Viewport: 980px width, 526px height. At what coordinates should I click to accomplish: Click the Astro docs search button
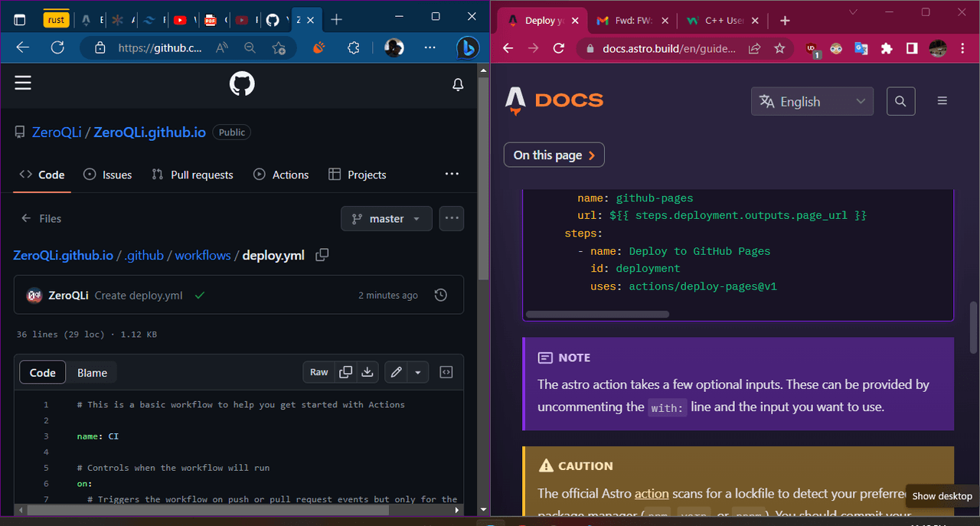900,101
